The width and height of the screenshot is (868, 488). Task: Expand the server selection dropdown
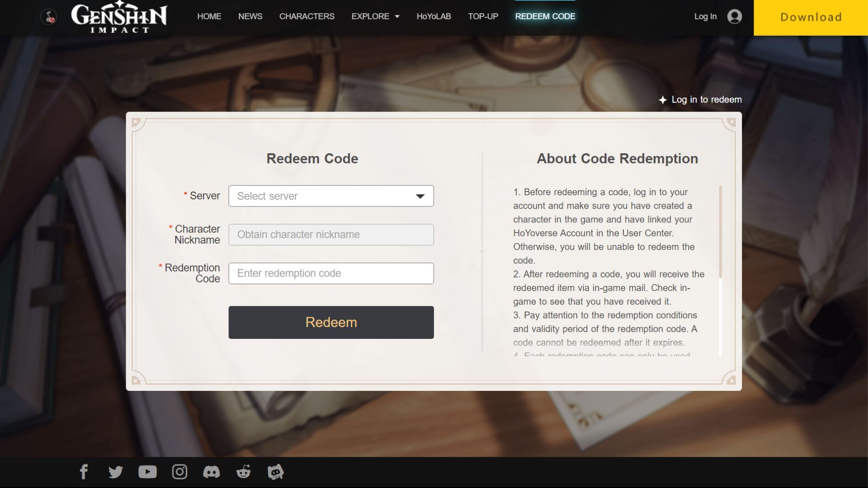tap(331, 196)
